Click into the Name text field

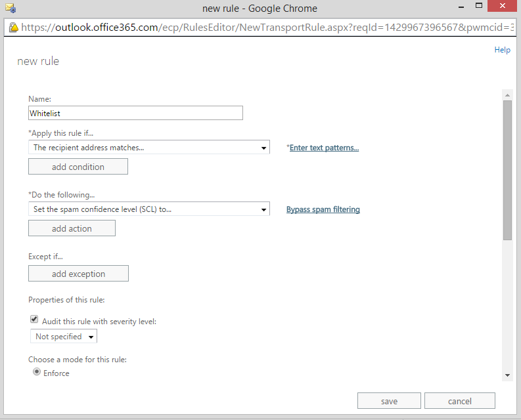(135, 113)
